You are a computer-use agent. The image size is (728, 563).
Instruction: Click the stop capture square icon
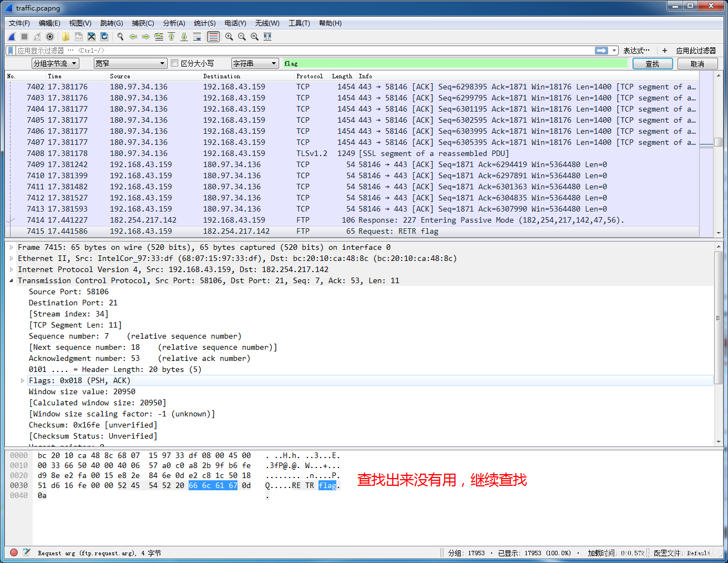coord(24,37)
